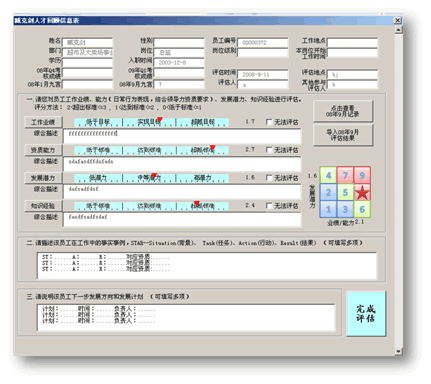The width and height of the screenshot is (431, 384).
Task: Click the 点击查看08年9月记录 button
Action: coord(343,111)
